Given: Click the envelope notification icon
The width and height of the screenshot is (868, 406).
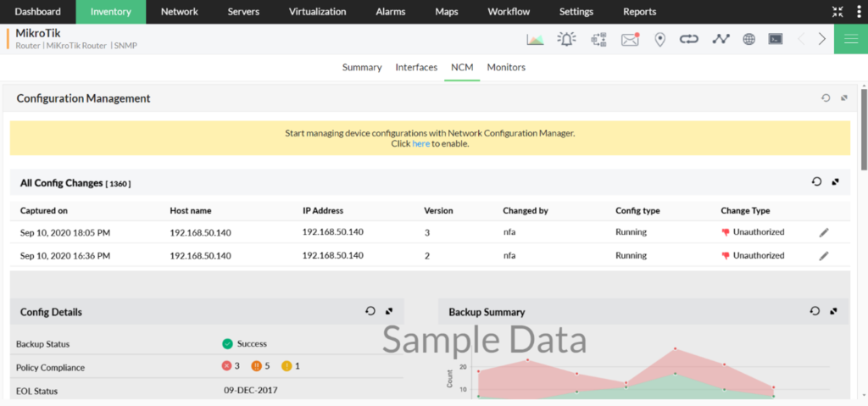Looking at the screenshot, I should pos(630,39).
